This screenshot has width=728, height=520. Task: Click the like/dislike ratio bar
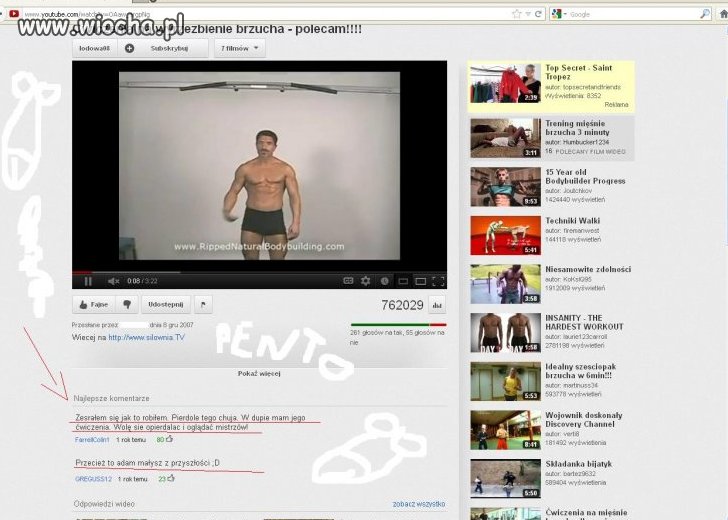click(398, 325)
